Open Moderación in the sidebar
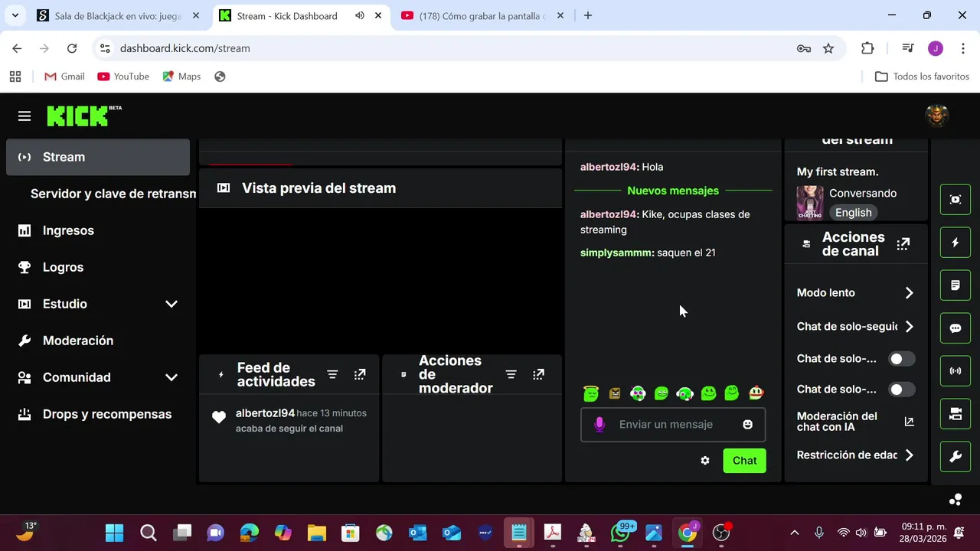The height and width of the screenshot is (551, 980). pos(97,341)
